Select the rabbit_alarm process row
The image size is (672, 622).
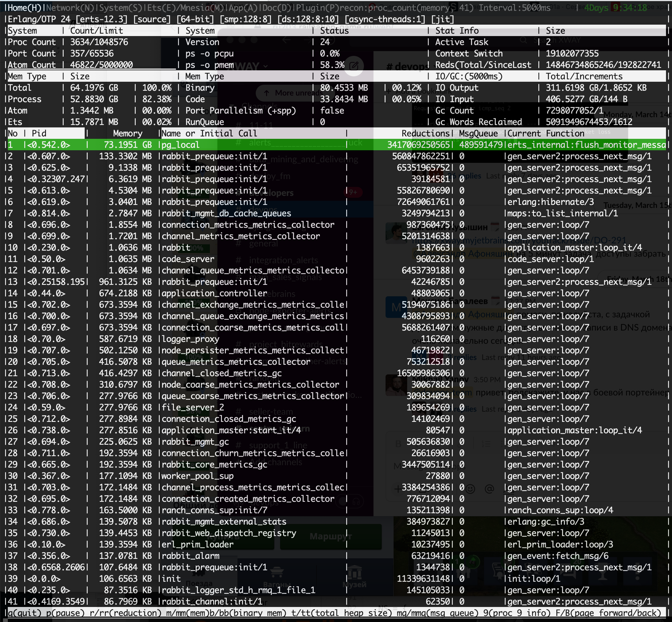pos(336,556)
